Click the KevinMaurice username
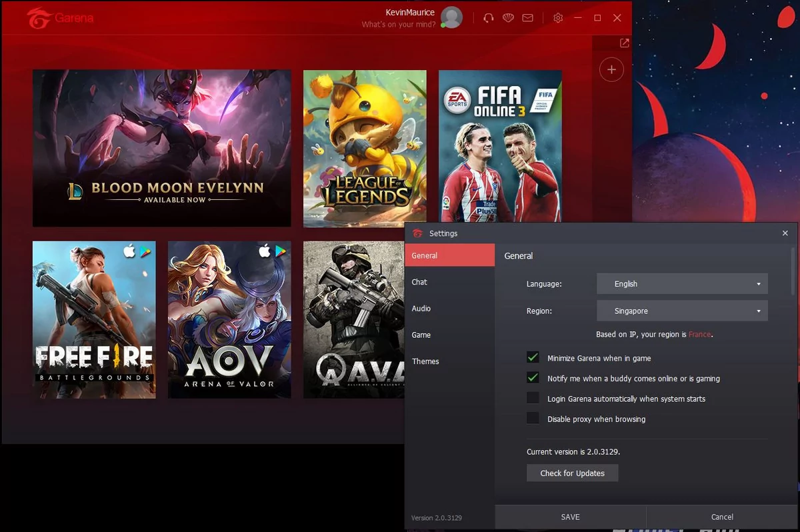Screen dimensions: 800x532 (x=410, y=12)
